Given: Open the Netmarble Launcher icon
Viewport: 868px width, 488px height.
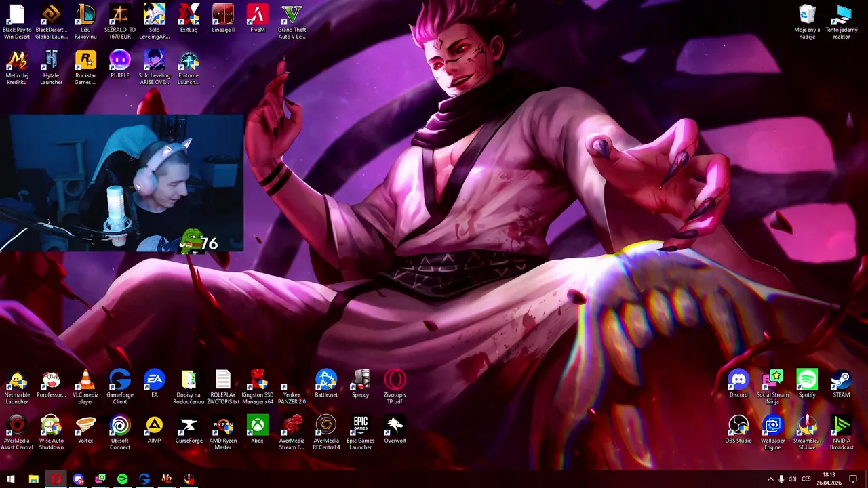Looking at the screenshot, I should click(x=17, y=388).
